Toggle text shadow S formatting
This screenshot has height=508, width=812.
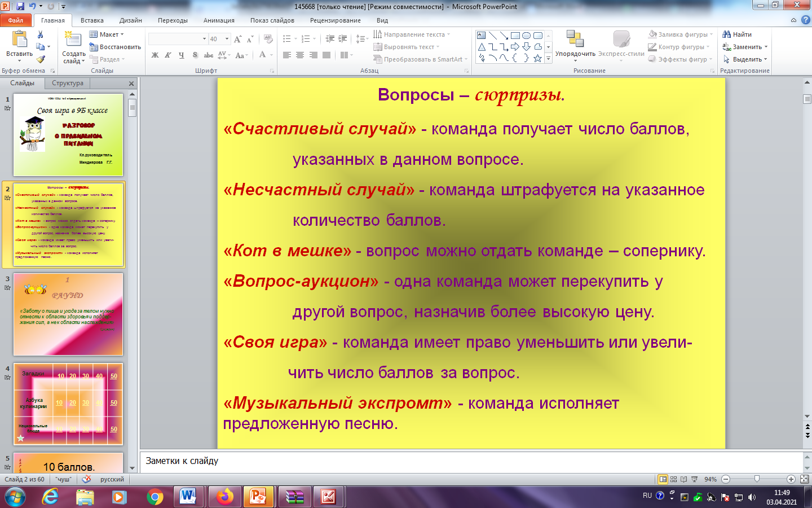pyautogui.click(x=195, y=55)
